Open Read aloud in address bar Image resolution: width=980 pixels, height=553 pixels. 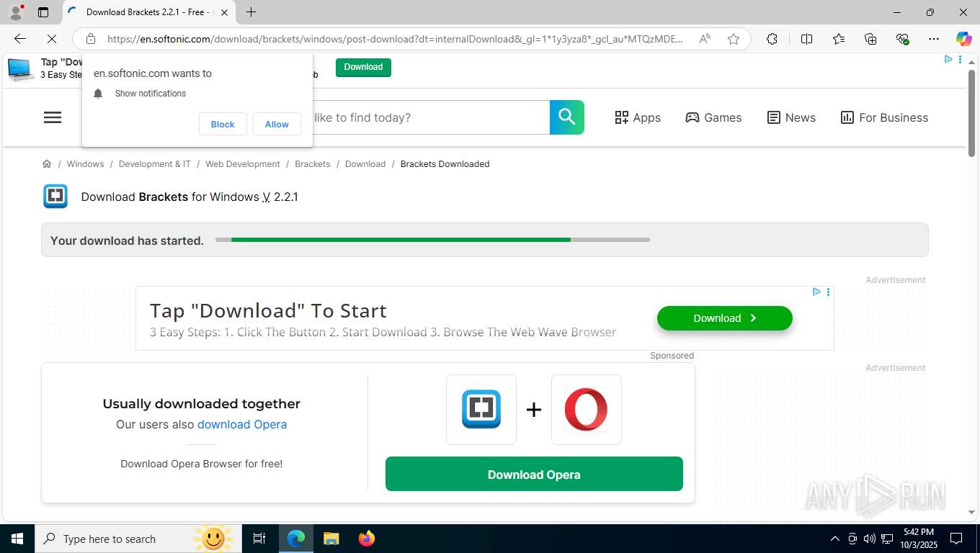click(705, 39)
